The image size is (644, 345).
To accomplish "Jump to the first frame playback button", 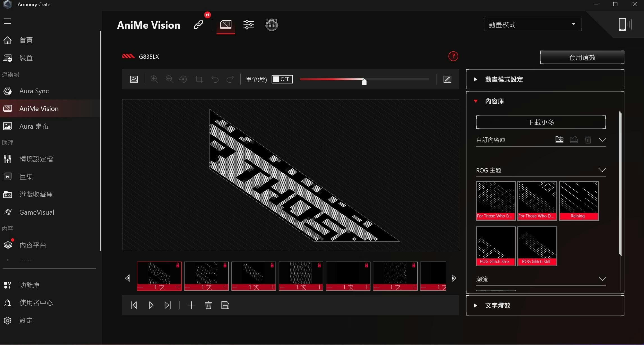I will 134,305.
